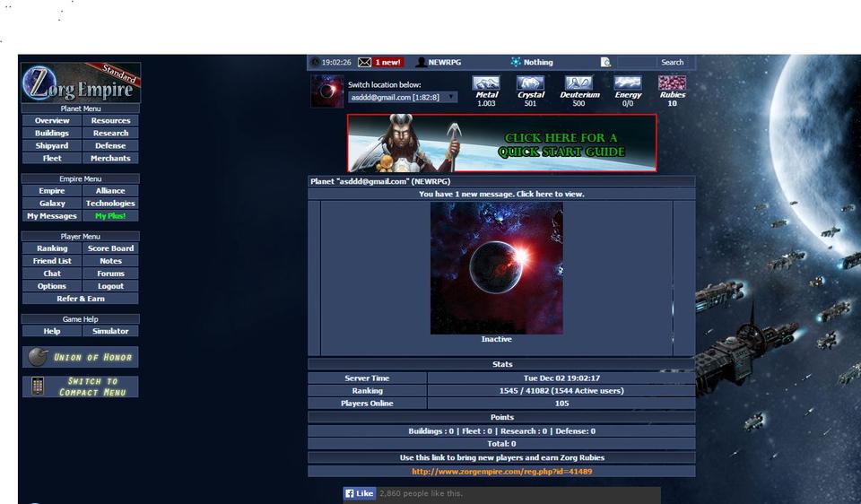
Task: Open the planet location dropdown
Action: (403, 97)
